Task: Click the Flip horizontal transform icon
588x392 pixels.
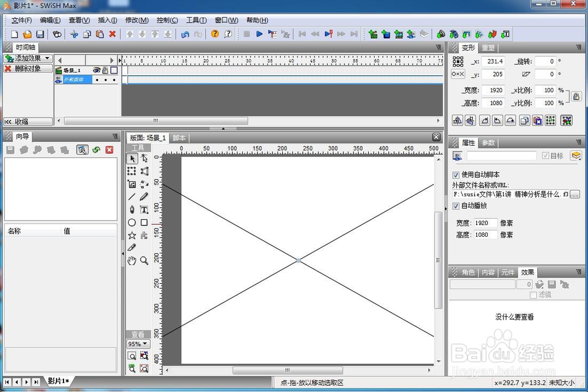Action: coord(457,120)
